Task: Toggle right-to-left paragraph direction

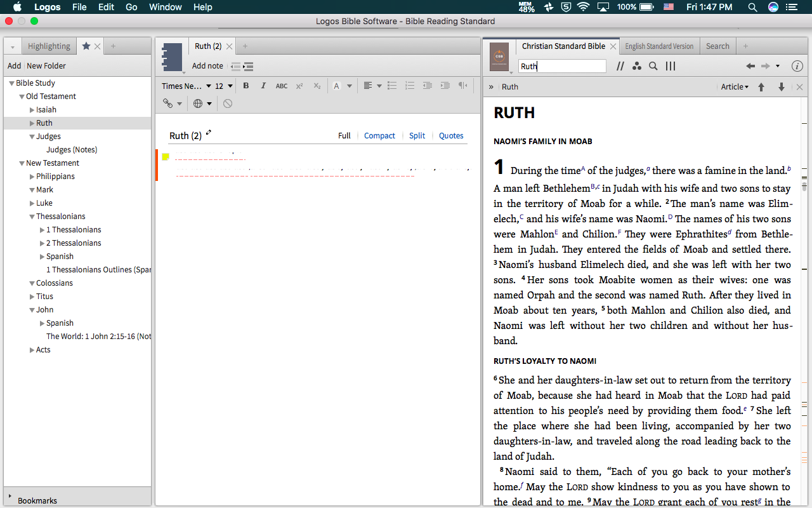Action: (463, 86)
